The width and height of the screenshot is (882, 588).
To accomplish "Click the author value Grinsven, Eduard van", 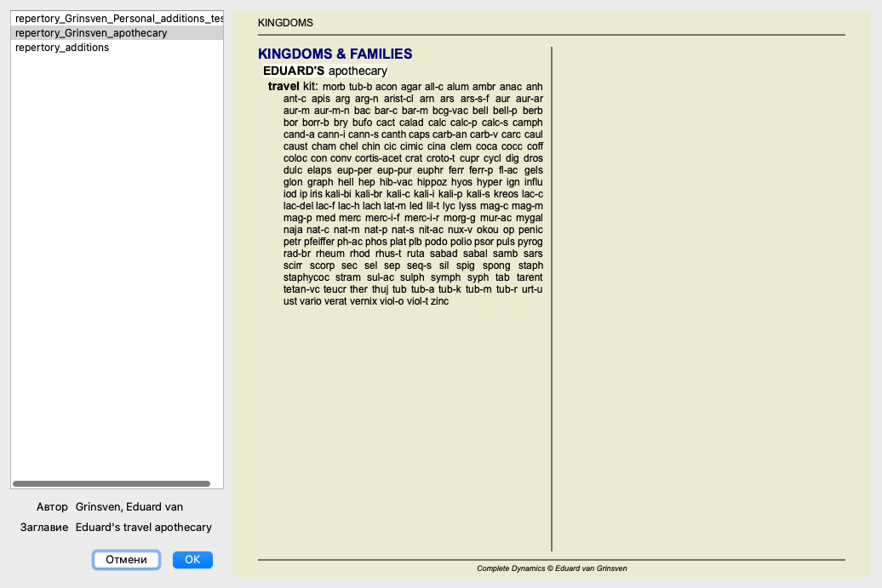I will click(x=129, y=507).
